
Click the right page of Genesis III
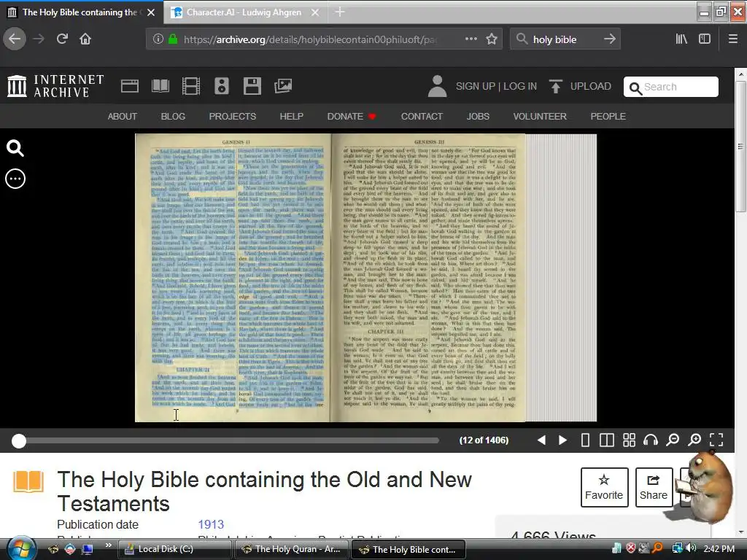coord(429,278)
